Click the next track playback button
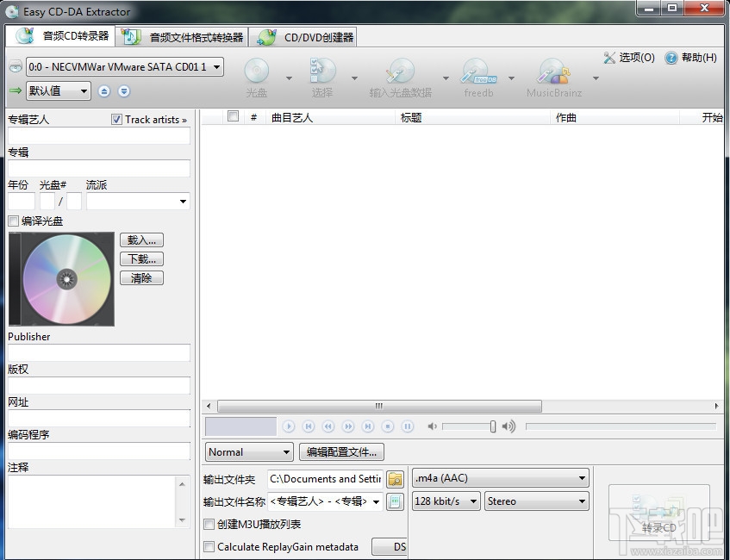Screen dimensions: 730x560 click(368, 426)
